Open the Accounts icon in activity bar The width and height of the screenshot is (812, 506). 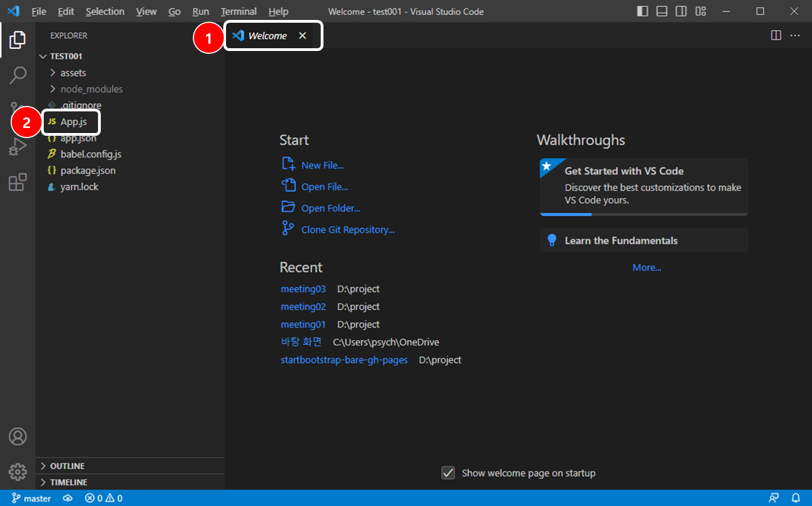coord(18,437)
